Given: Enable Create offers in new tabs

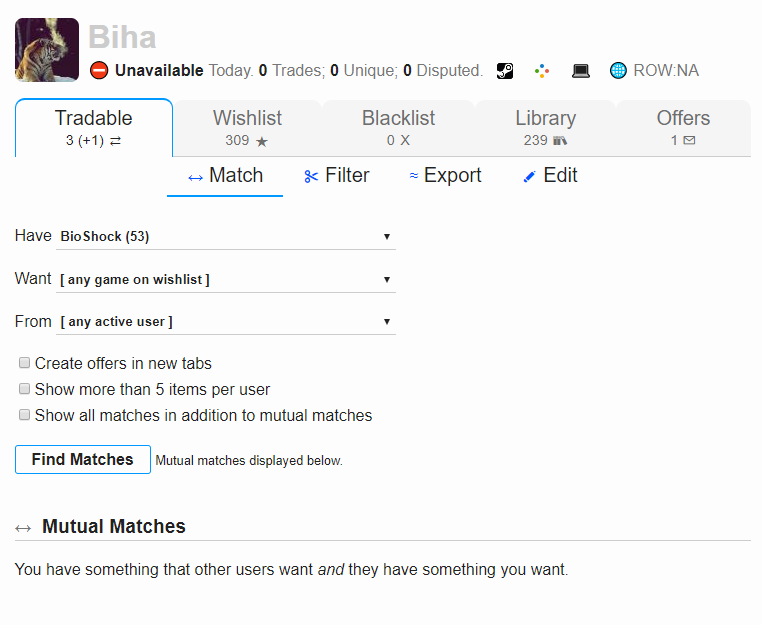Looking at the screenshot, I should click(24, 363).
